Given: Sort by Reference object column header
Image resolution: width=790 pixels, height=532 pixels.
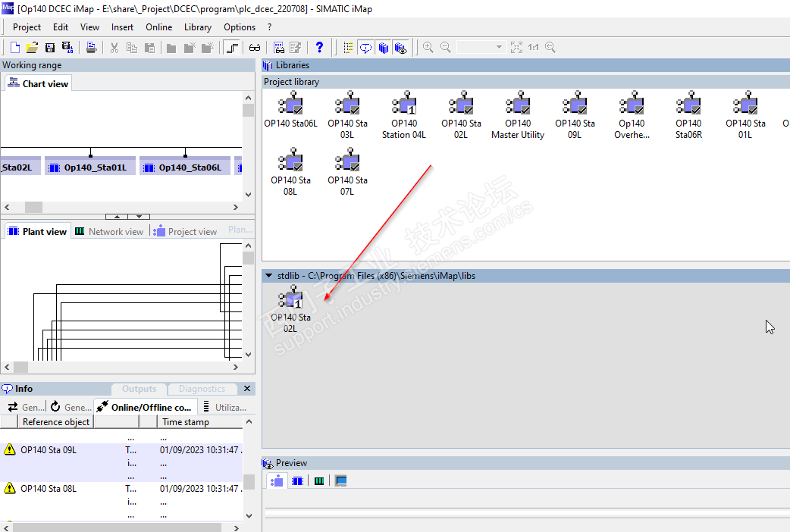Looking at the screenshot, I should pyautogui.click(x=56, y=421).
